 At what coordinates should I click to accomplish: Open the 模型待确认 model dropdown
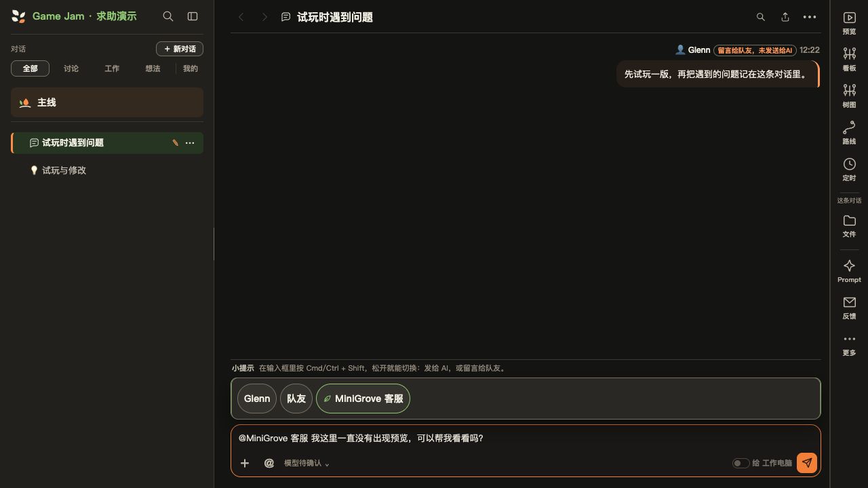click(307, 463)
